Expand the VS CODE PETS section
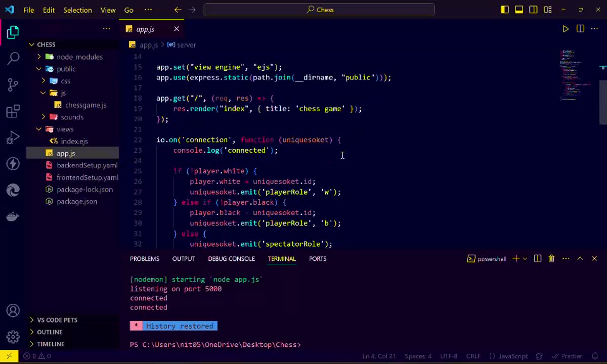The width and height of the screenshot is (607, 364). point(57,320)
